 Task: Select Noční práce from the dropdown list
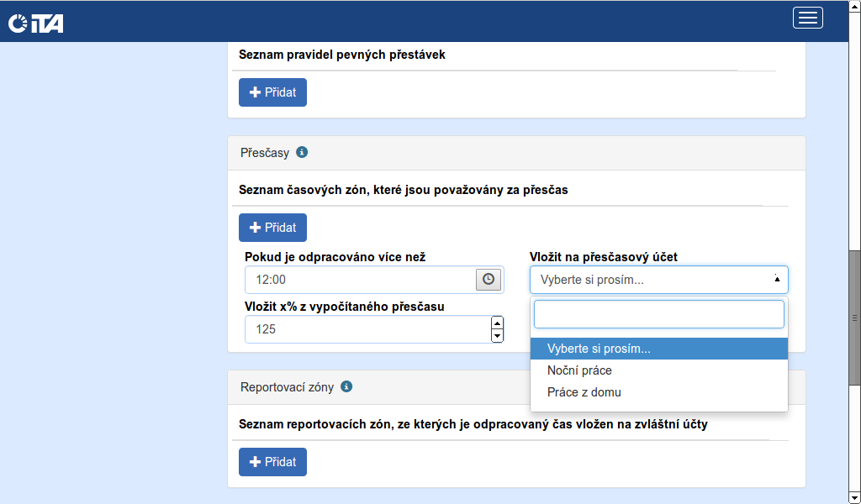point(579,370)
